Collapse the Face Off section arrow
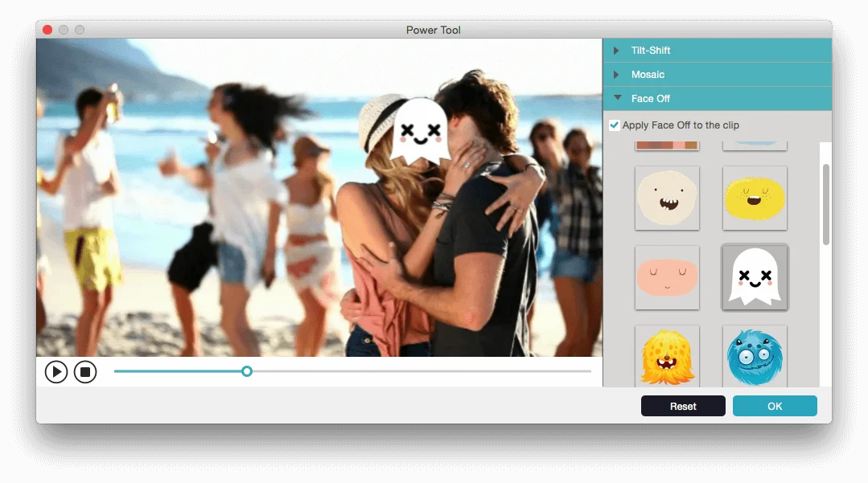Image resolution: width=868 pixels, height=483 pixels. click(617, 98)
